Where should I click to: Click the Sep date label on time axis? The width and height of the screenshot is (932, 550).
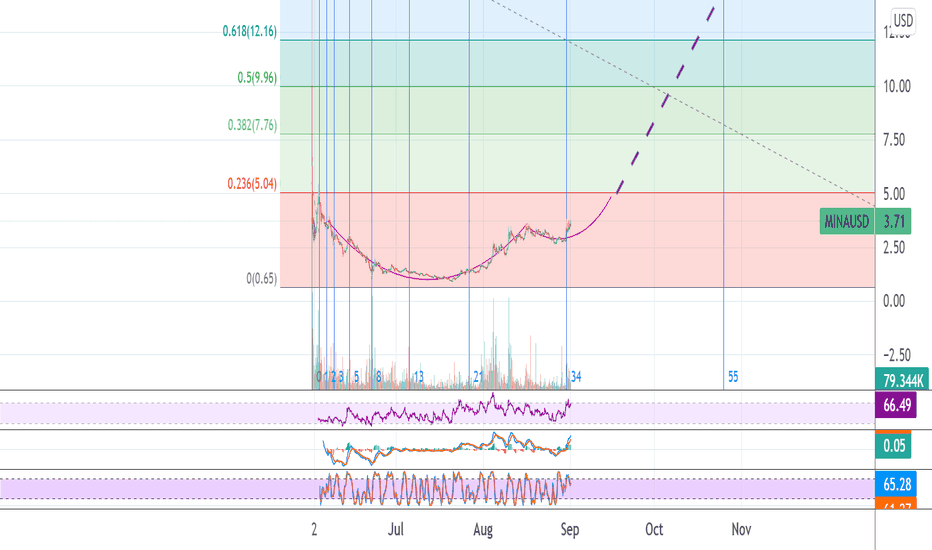click(569, 529)
